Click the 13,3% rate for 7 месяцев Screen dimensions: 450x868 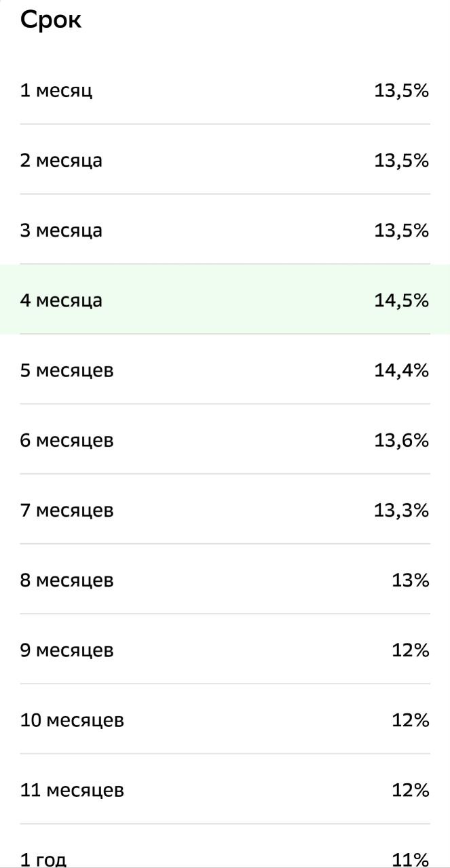402,510
